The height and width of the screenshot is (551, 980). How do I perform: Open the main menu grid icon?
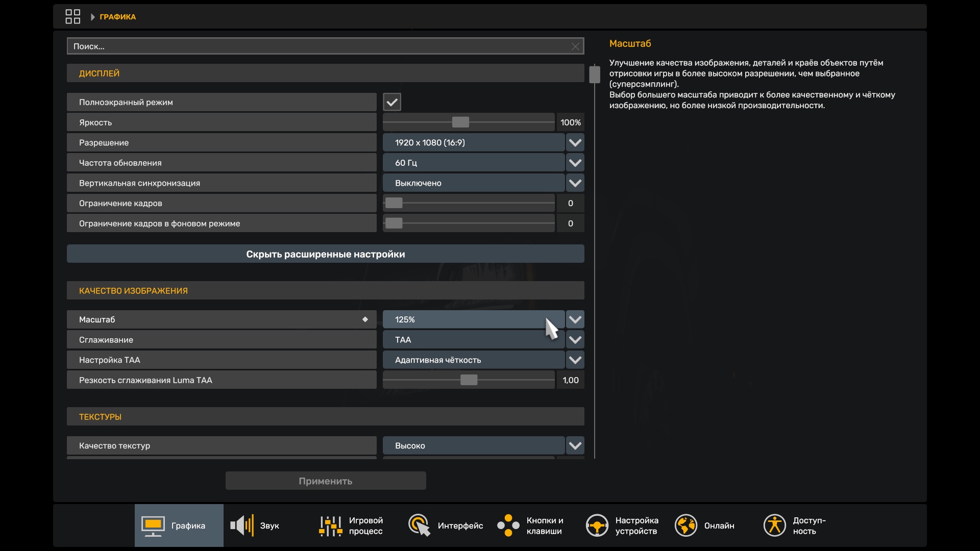pyautogui.click(x=73, y=17)
